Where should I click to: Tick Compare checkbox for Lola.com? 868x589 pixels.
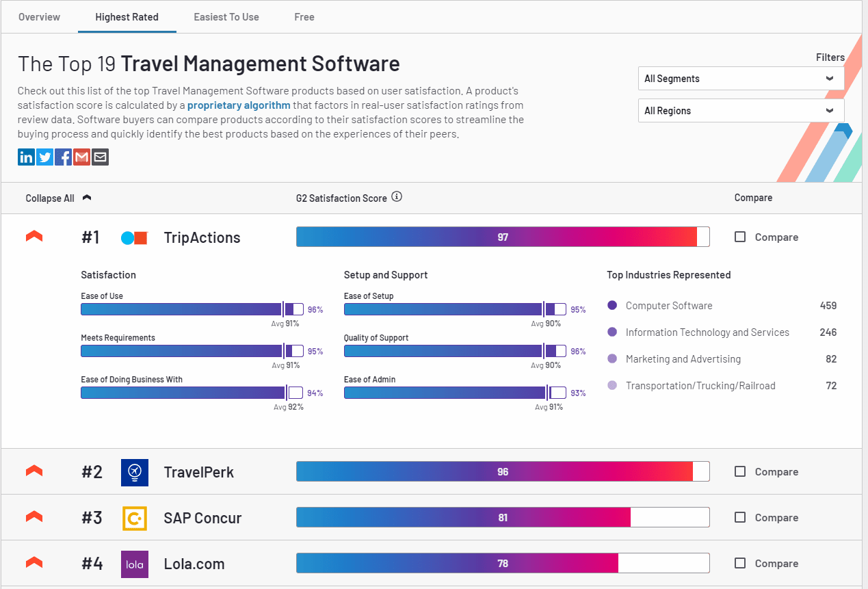740,563
